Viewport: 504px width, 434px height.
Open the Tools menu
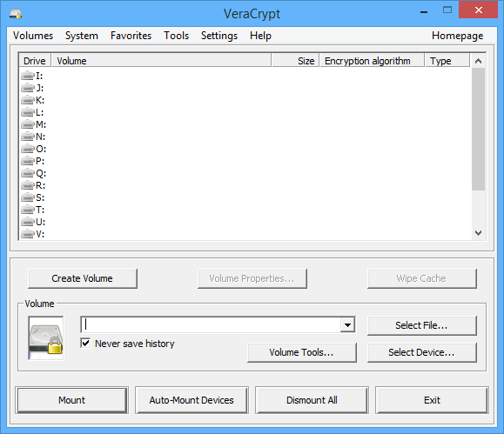176,36
